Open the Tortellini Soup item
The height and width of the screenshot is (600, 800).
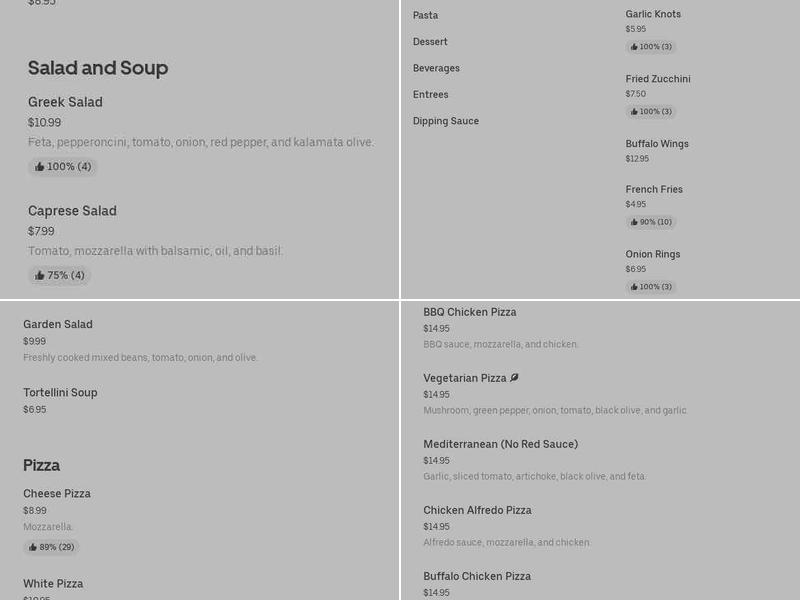(60, 393)
